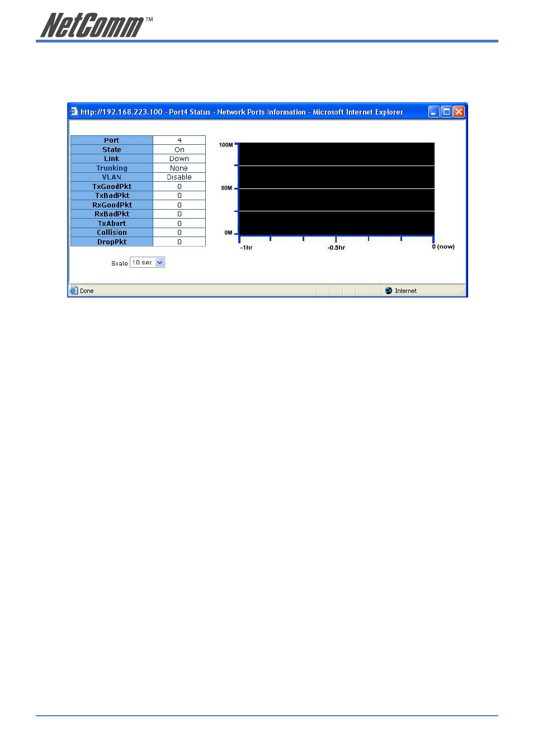This screenshot has width=533, height=756.
Task: Click the 0 (now) time axis label
Action: (443, 247)
